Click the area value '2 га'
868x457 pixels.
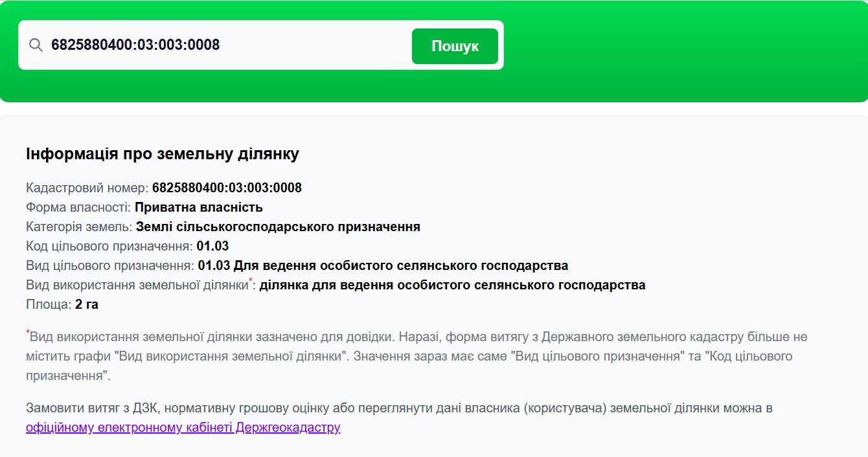tap(87, 305)
